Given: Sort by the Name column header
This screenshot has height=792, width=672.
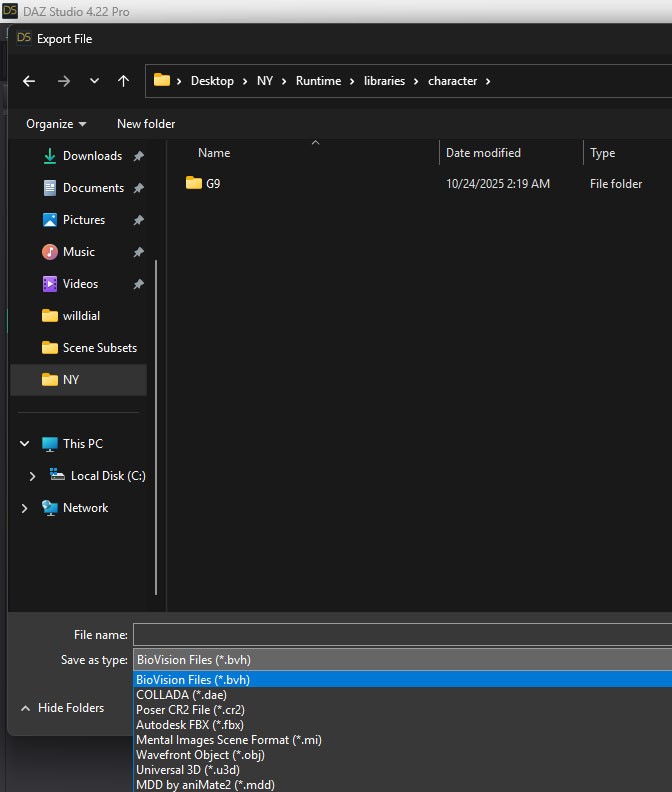Looking at the screenshot, I should pyautogui.click(x=214, y=153).
